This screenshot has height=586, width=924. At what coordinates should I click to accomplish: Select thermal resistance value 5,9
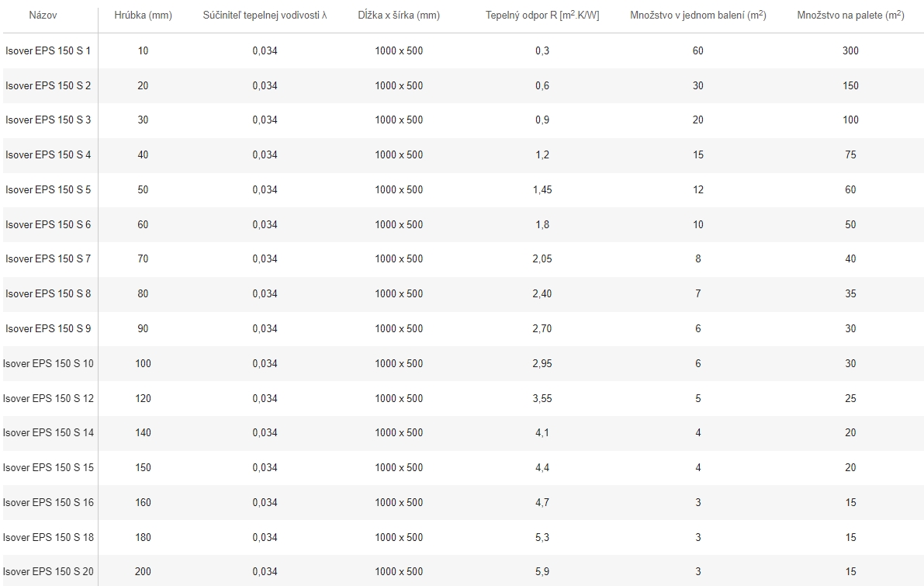542,572
